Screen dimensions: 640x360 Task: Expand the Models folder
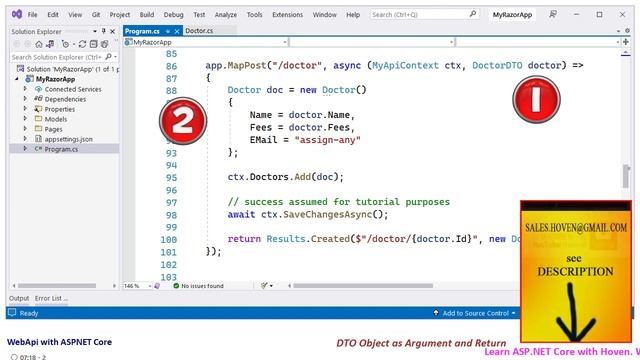coord(25,119)
